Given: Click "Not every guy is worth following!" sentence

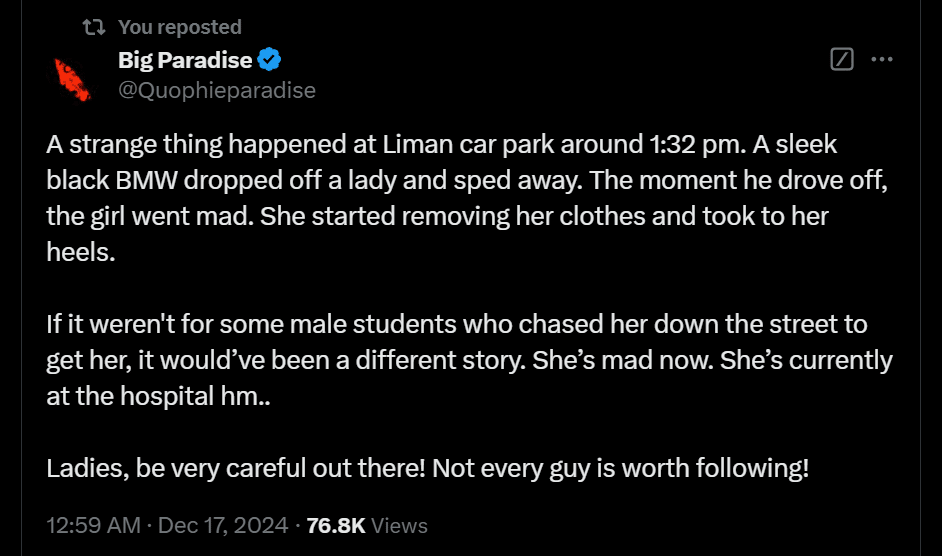Looking at the screenshot, I should [621, 468].
